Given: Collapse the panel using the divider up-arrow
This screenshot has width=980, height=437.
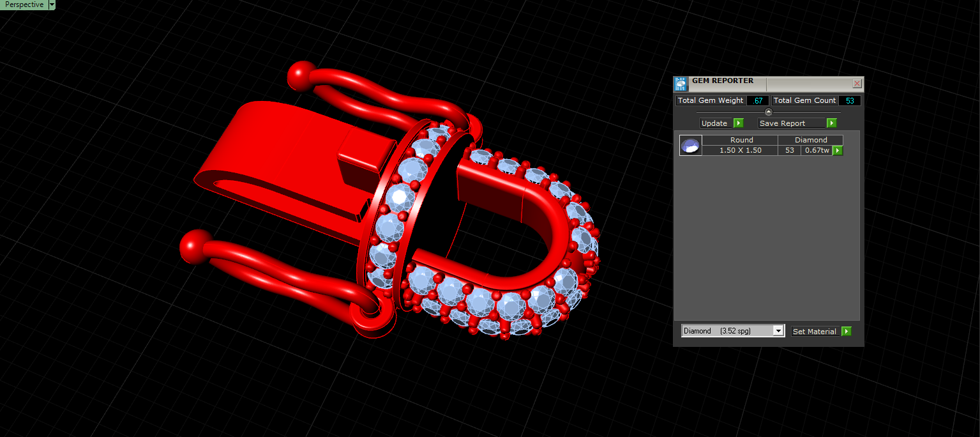Looking at the screenshot, I should pyautogui.click(x=769, y=112).
